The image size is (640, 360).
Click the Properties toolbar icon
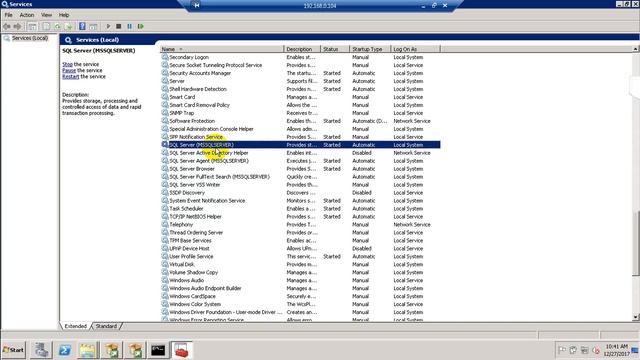click(46, 27)
